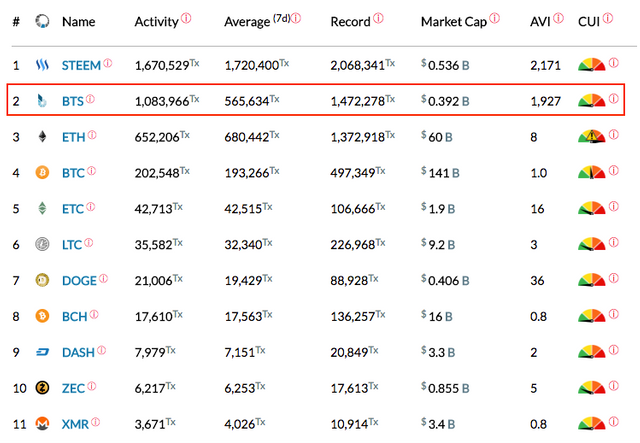This screenshot has height=443, width=640.
Task: Sort by the AVI column header
Action: click(x=540, y=22)
